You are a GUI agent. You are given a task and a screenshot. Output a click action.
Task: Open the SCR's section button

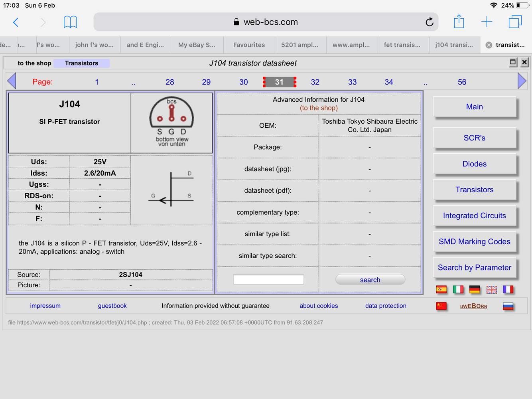pos(475,138)
